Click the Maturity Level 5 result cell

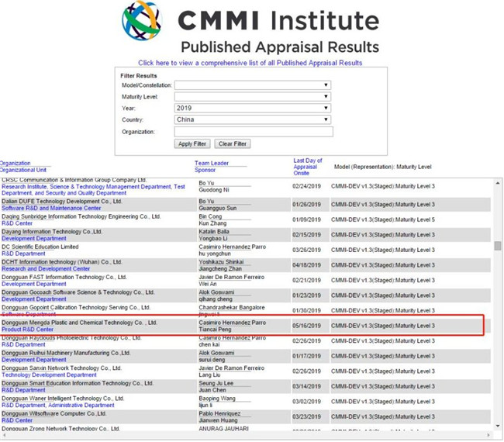point(383,219)
